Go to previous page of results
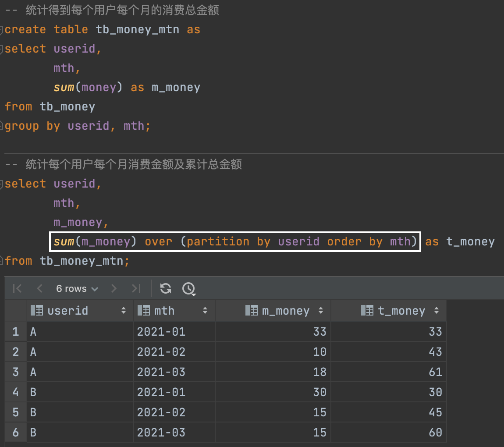Image resolution: width=504 pixels, height=447 pixels. [40, 288]
